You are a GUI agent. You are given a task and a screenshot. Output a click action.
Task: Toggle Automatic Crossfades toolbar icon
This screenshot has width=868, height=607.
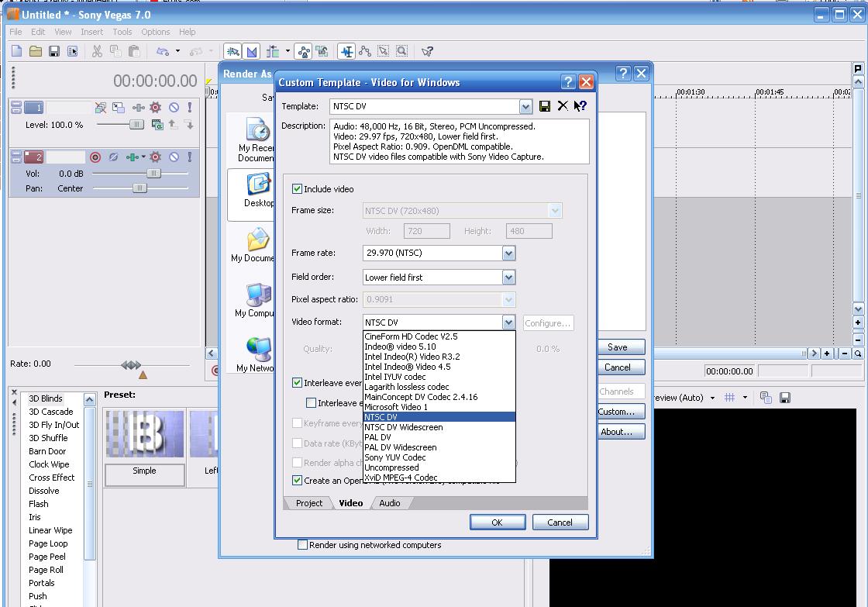[x=252, y=51]
